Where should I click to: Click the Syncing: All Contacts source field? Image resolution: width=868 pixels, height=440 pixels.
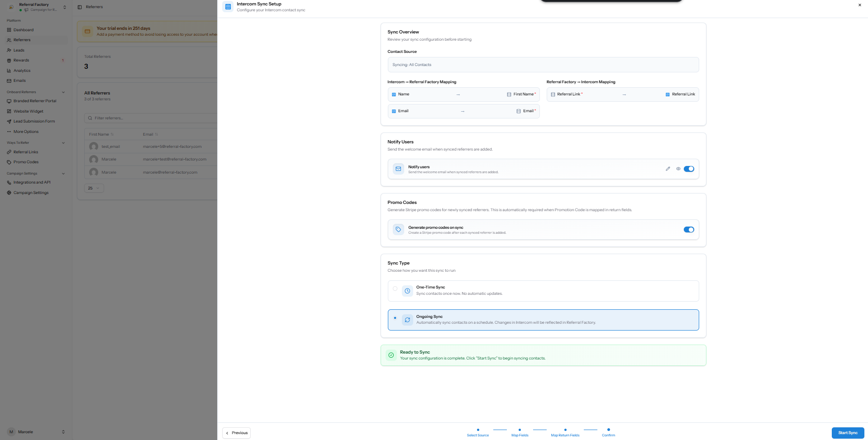tap(543, 65)
